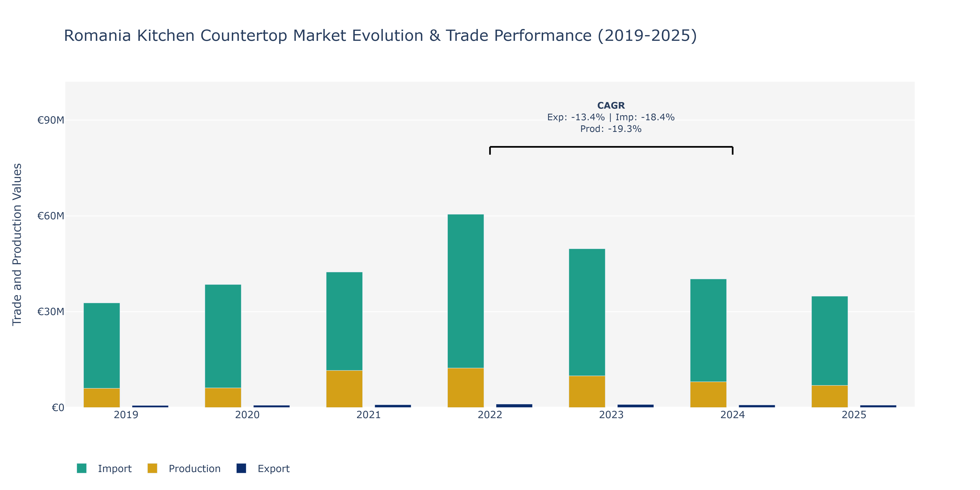This screenshot has height=490, width=980.
Task: Click the 2019 Production bar segment
Action: pos(102,398)
